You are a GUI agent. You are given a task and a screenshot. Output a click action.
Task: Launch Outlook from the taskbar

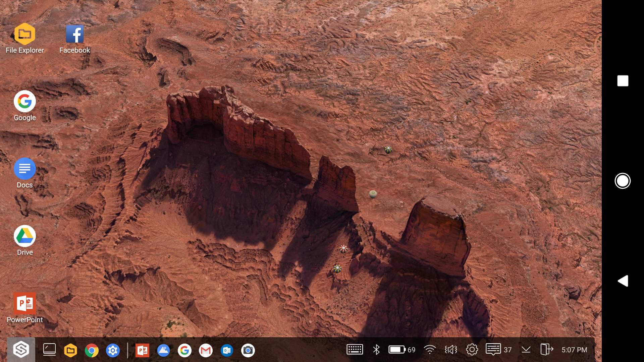click(227, 350)
